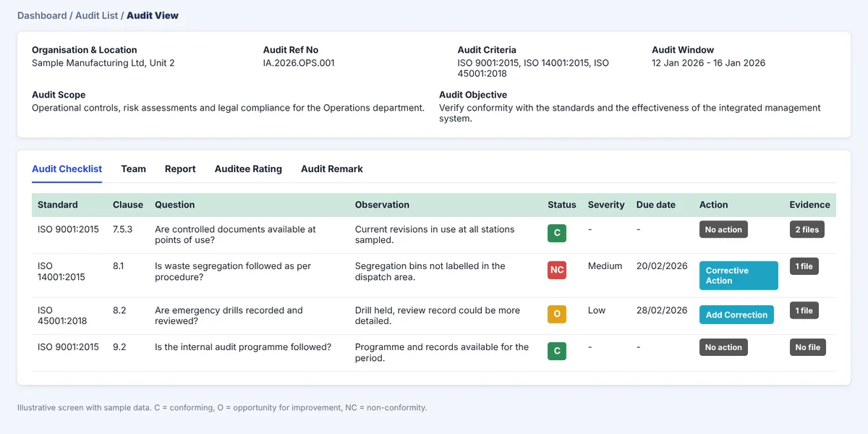
Task: Select the Audit Checklist tab
Action: click(67, 169)
